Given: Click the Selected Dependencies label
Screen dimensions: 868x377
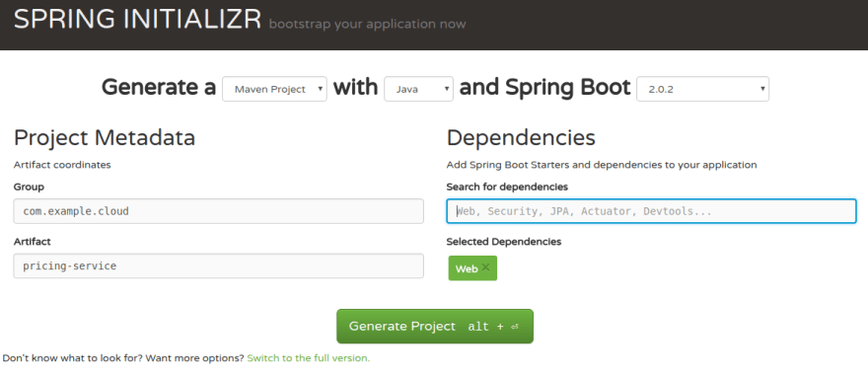Looking at the screenshot, I should (x=504, y=242).
